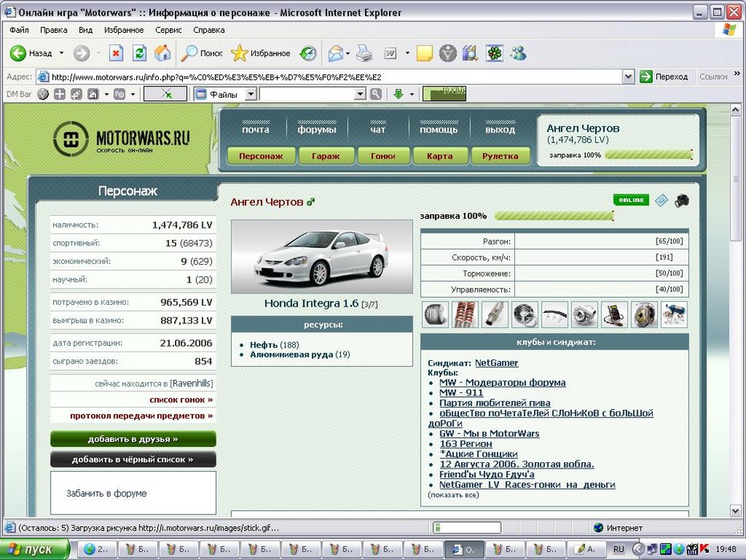Image resolution: width=746 pixels, height=560 pixels.
Task: Open протокол передачи предметов link
Action: pos(141,416)
